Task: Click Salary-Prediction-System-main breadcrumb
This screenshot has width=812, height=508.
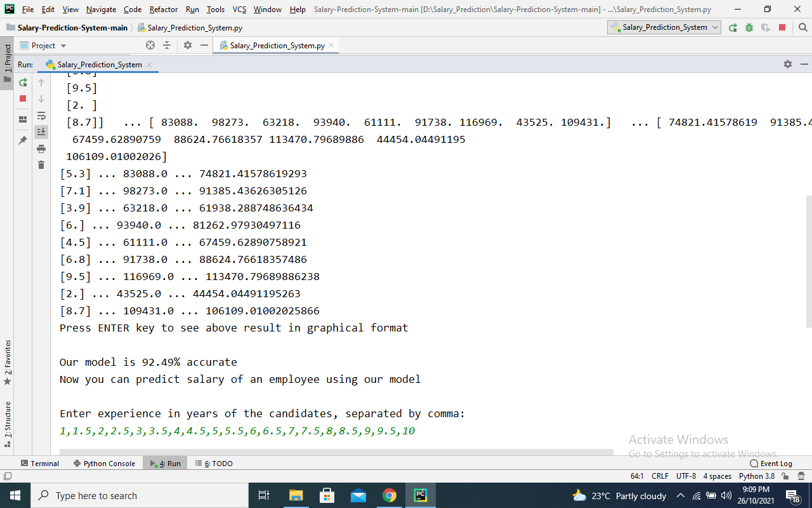Action: click(x=67, y=28)
